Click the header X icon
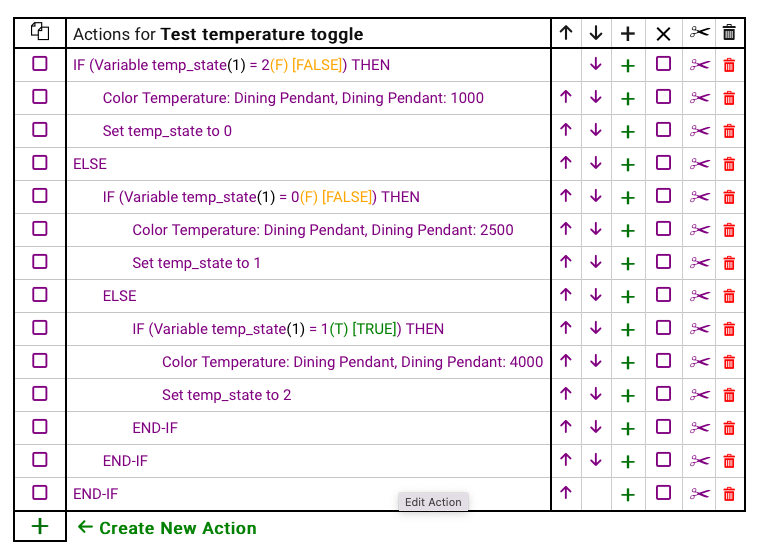Image resolution: width=783 pixels, height=557 pixels. (663, 33)
